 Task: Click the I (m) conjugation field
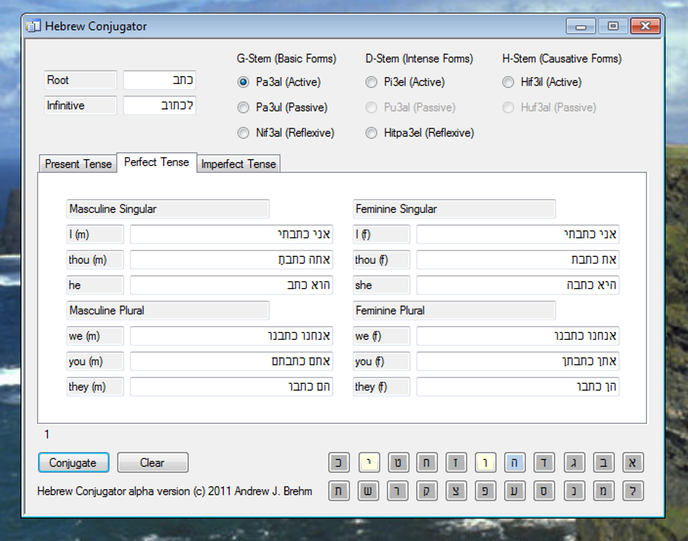[x=231, y=234]
